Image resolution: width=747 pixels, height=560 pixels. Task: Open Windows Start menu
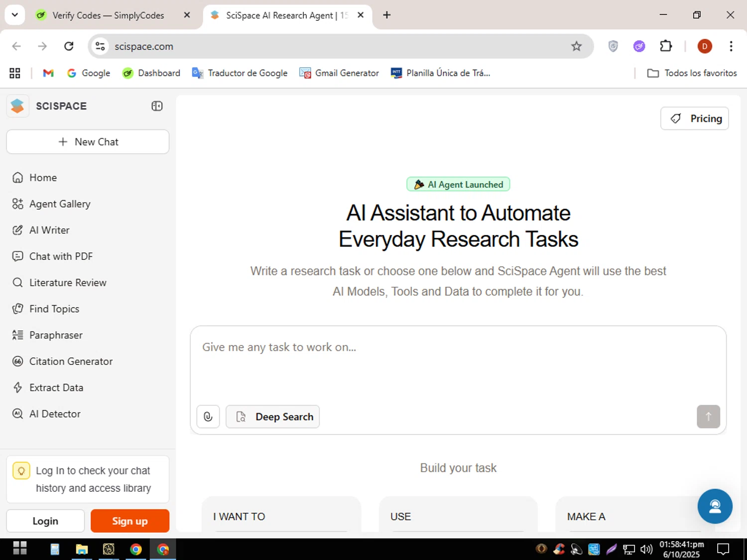pyautogui.click(x=20, y=549)
